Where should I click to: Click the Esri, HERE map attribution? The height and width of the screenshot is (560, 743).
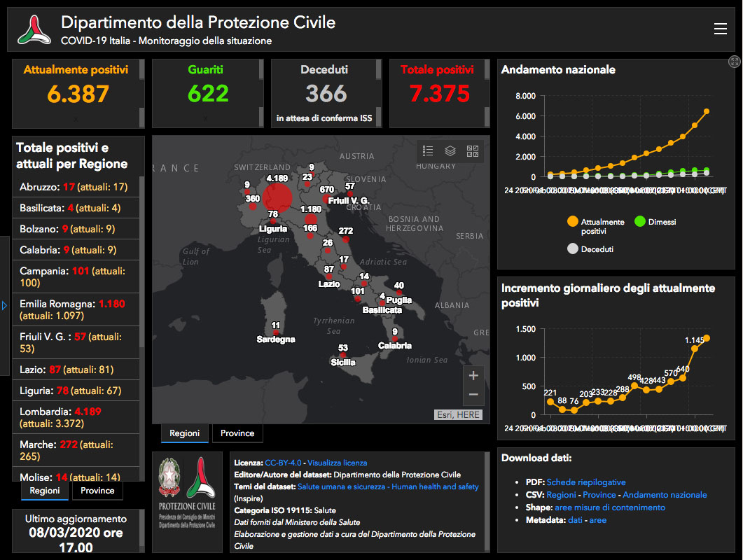tap(459, 415)
